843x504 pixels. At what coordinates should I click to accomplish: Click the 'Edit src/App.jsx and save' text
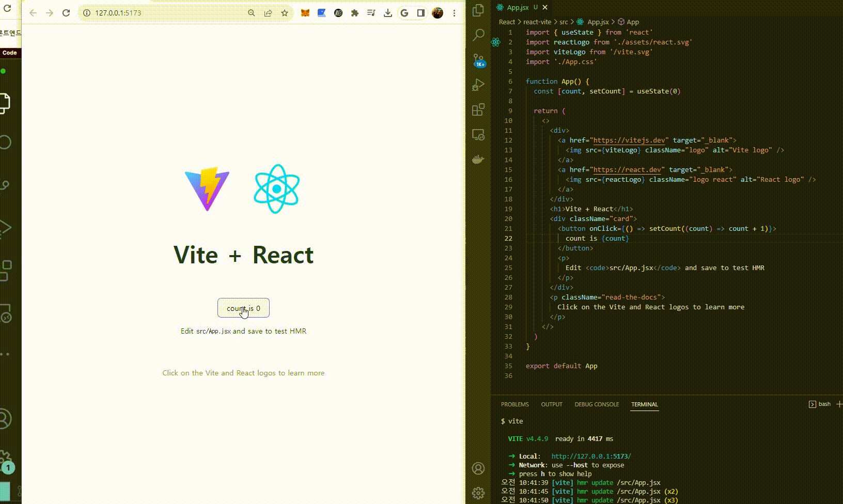tap(243, 331)
